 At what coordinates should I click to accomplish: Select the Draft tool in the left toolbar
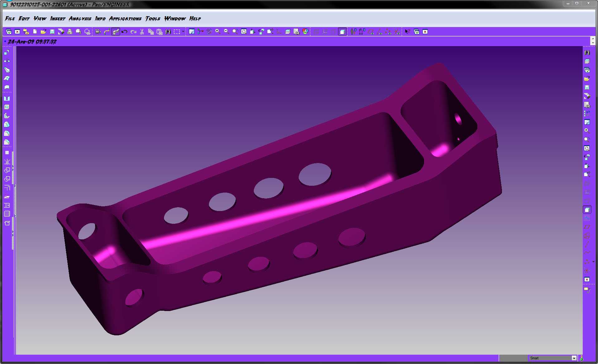[x=7, y=125]
